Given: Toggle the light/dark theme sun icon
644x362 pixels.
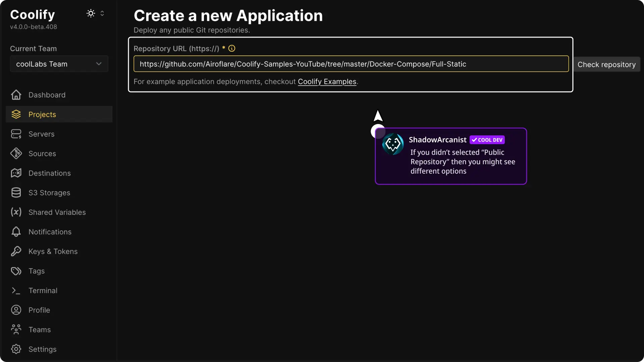Looking at the screenshot, I should coord(90,13).
